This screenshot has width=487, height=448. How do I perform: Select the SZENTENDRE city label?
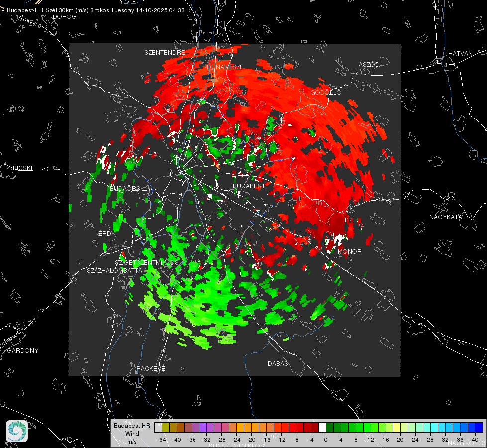(x=165, y=53)
